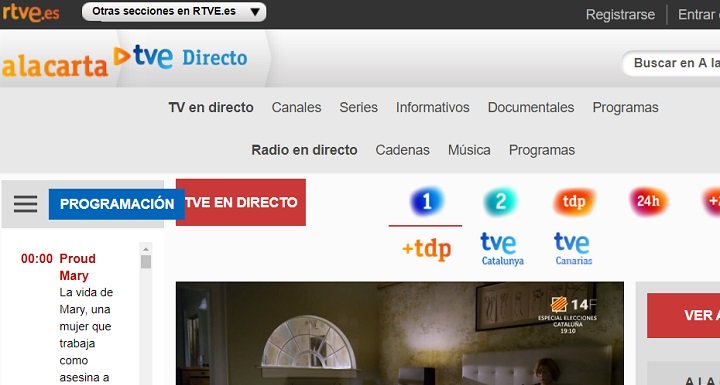Open the Canales menu item
720x385 pixels.
(x=296, y=107)
